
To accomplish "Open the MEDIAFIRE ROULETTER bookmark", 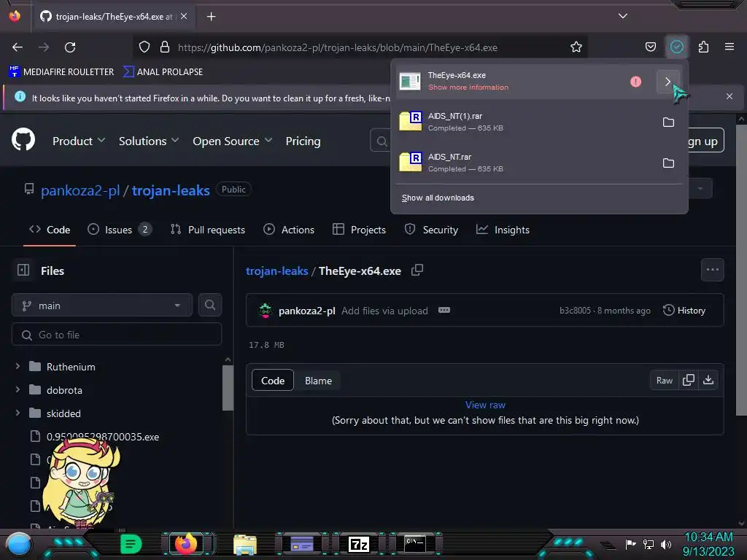I will click(61, 72).
